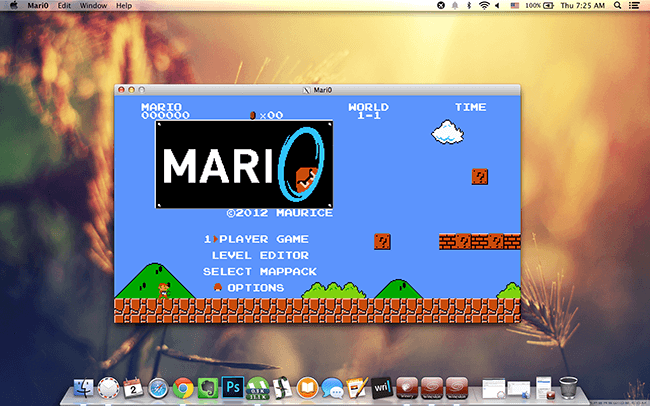The height and width of the screenshot is (406, 650).
Task: Launch Messages from the Dock
Action: pyautogui.click(x=332, y=389)
